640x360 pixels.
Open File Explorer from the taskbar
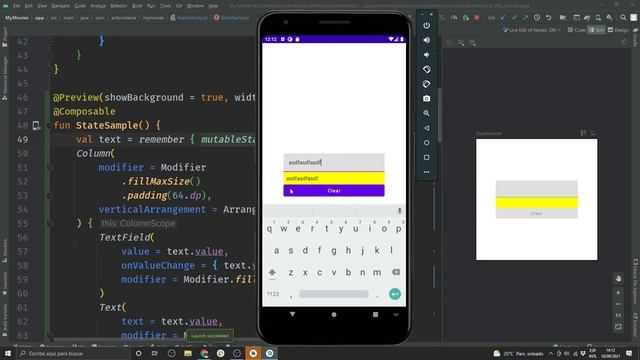tap(188, 353)
